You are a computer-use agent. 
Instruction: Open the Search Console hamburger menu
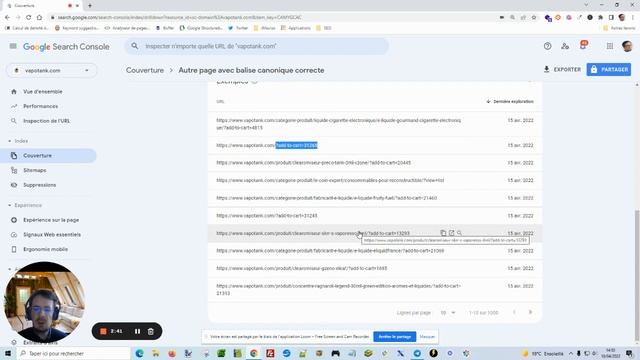click(x=13, y=46)
